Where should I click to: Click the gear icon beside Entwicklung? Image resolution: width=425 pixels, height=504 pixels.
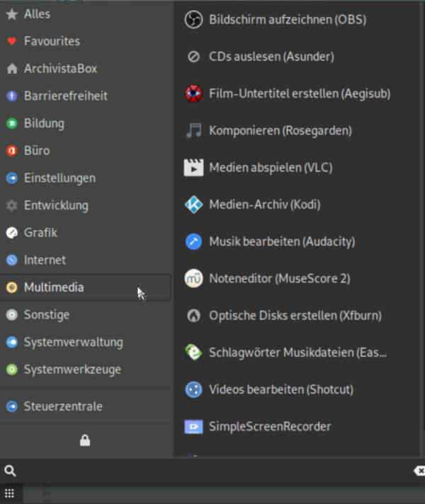coord(12,205)
